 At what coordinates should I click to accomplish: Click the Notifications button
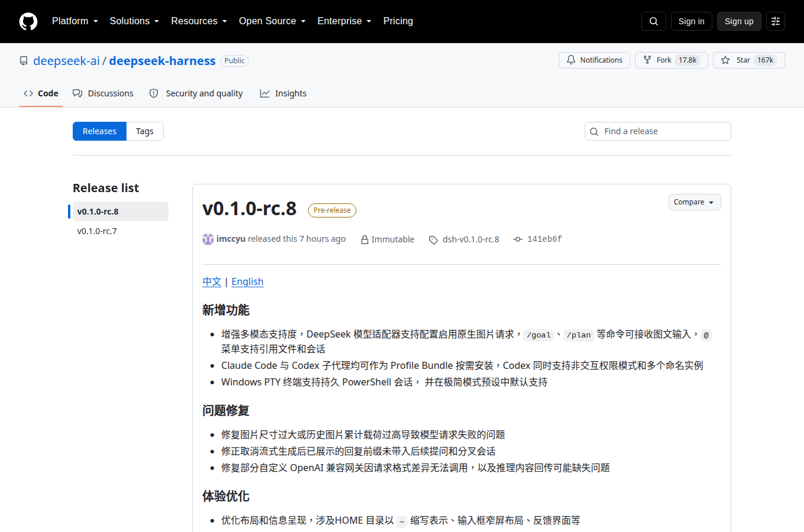coord(594,60)
